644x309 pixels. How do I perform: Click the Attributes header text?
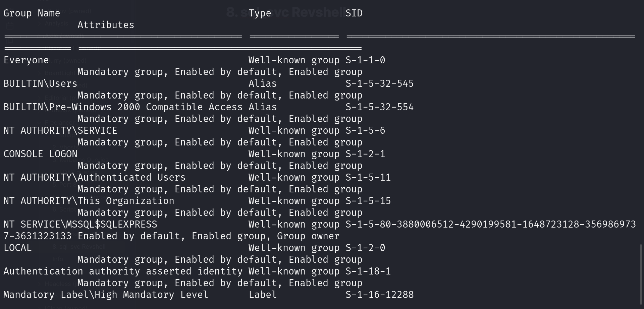(x=106, y=25)
